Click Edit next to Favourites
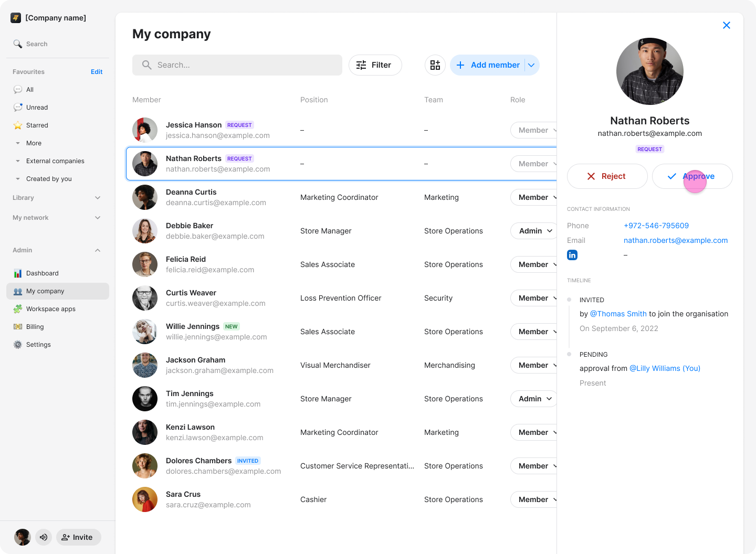This screenshot has height=554, width=756. 97,72
